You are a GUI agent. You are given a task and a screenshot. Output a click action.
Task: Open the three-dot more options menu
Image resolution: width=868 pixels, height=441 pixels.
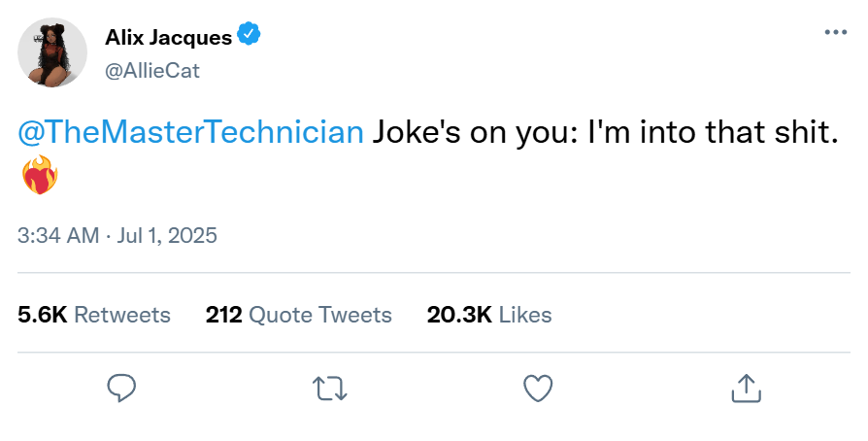pyautogui.click(x=835, y=32)
